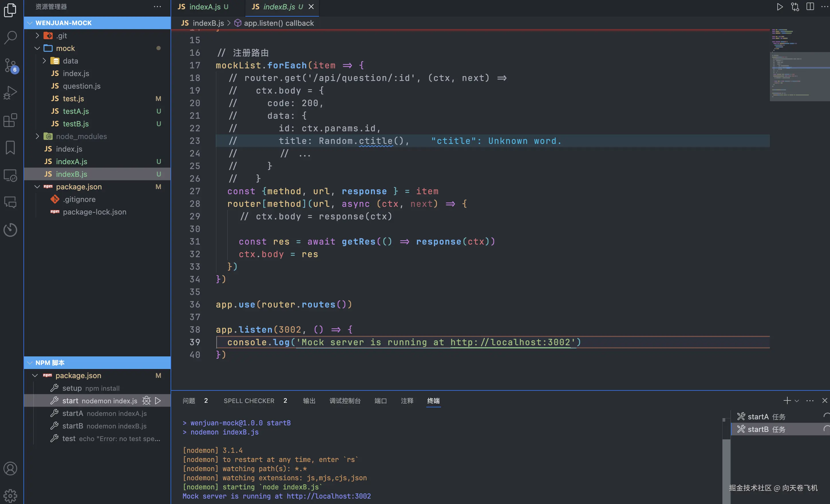Open the Run and Debug view
The image size is (830, 504).
coord(10,93)
